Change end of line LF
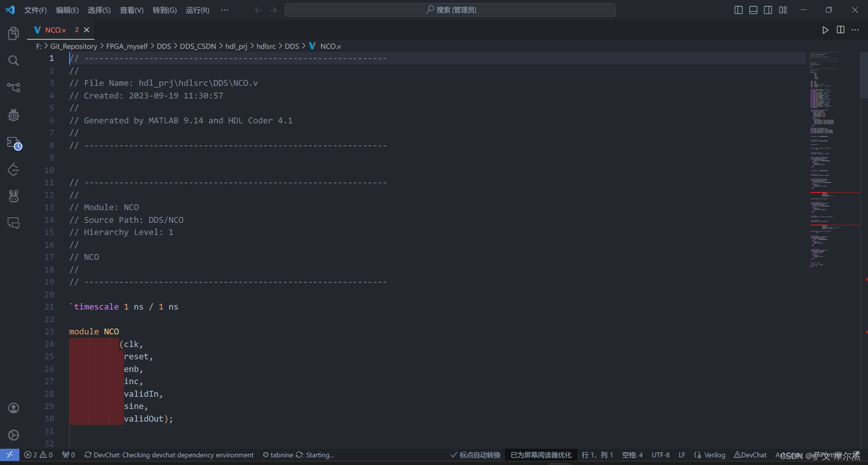Image resolution: width=868 pixels, height=465 pixels. click(682, 455)
